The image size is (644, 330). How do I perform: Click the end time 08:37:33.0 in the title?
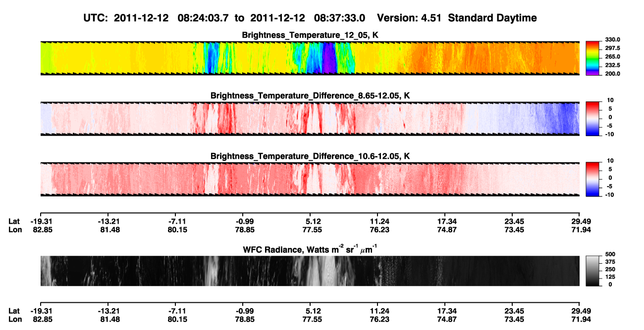(340, 18)
